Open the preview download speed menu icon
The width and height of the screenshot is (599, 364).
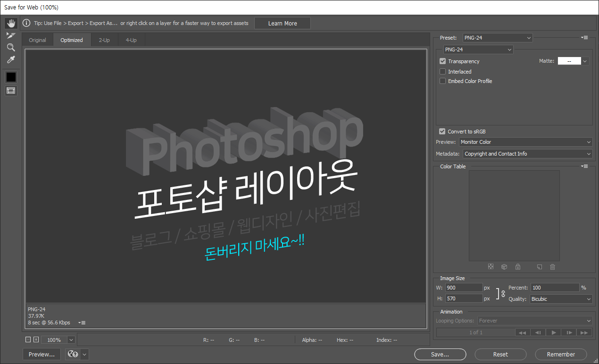(x=82, y=323)
